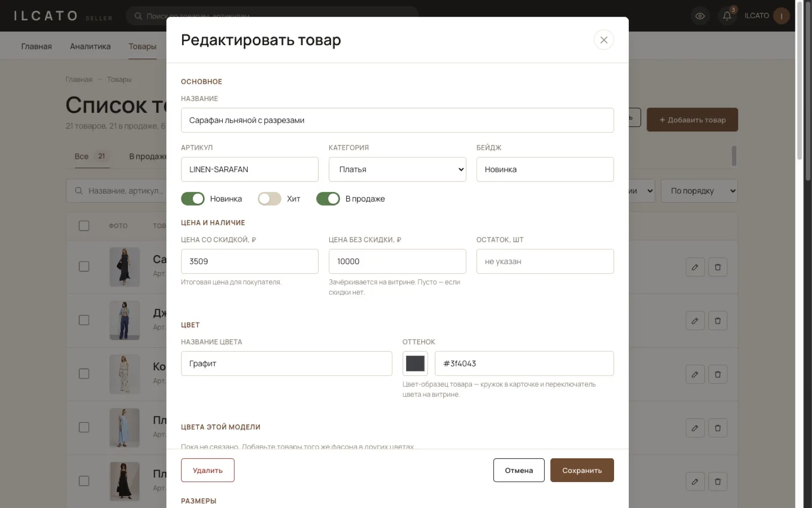Check the first product row checkbox
812x508 pixels.
coord(84,267)
